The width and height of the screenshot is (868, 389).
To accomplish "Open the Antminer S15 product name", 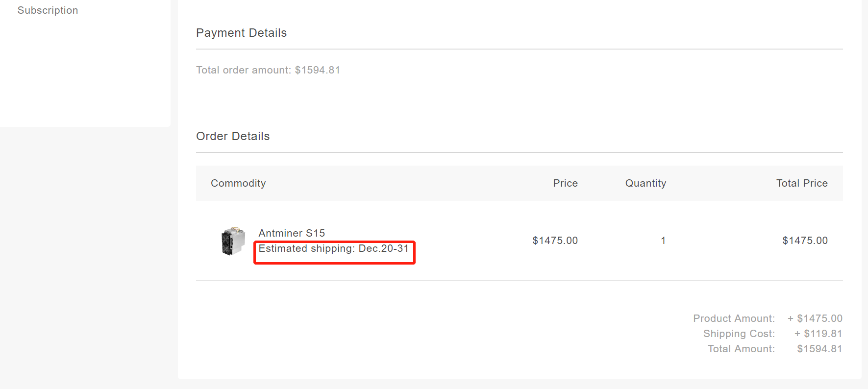I will coord(292,233).
